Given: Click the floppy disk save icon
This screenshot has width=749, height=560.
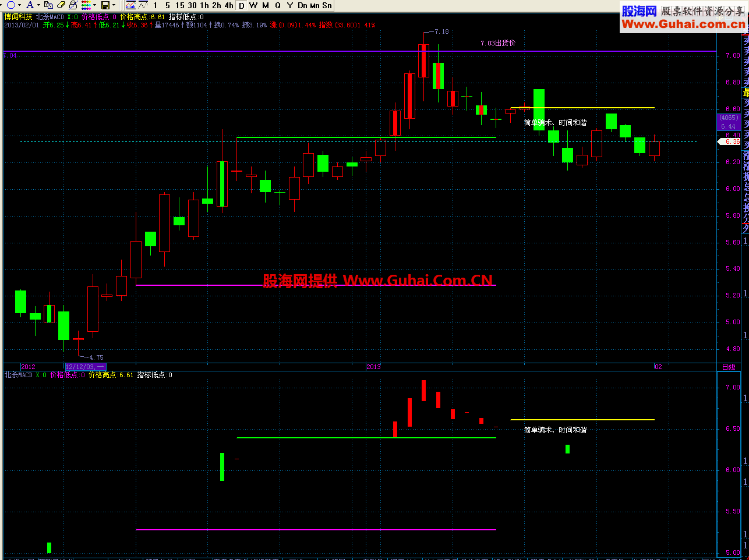Looking at the screenshot, I should point(105,5).
